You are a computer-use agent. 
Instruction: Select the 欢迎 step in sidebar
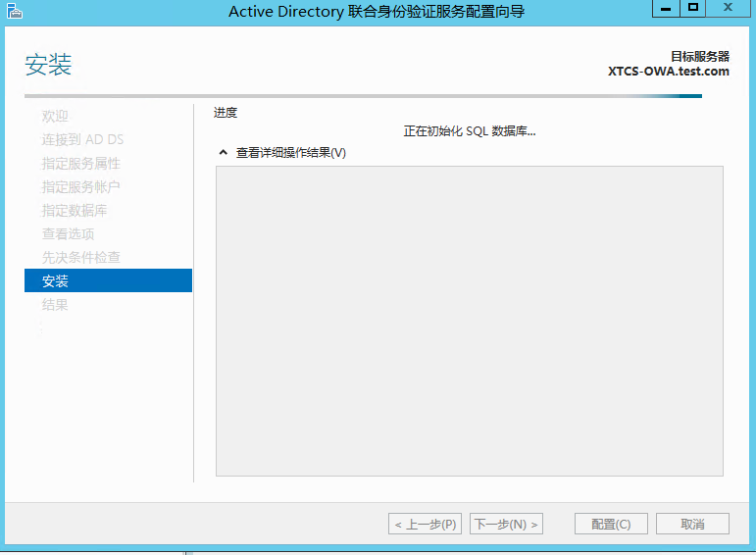[55, 117]
